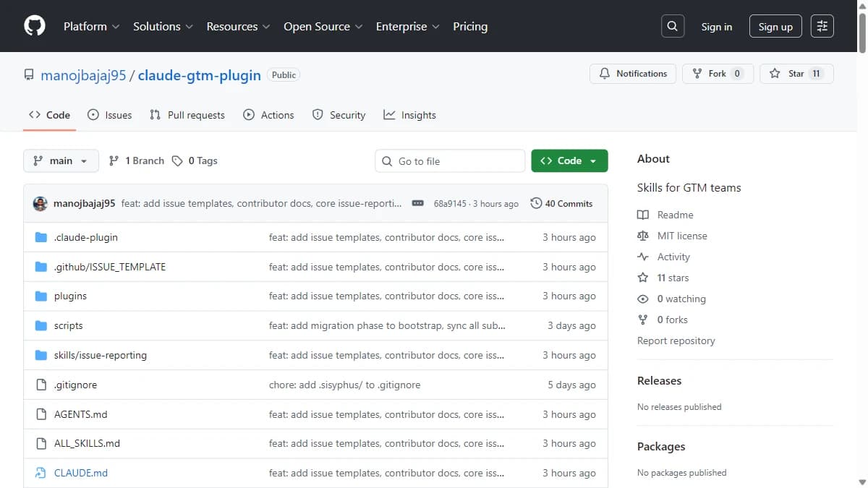This screenshot has width=868, height=488.
Task: Click the .github/ISSUE_TEMPLATE folder icon
Action: coord(41,267)
